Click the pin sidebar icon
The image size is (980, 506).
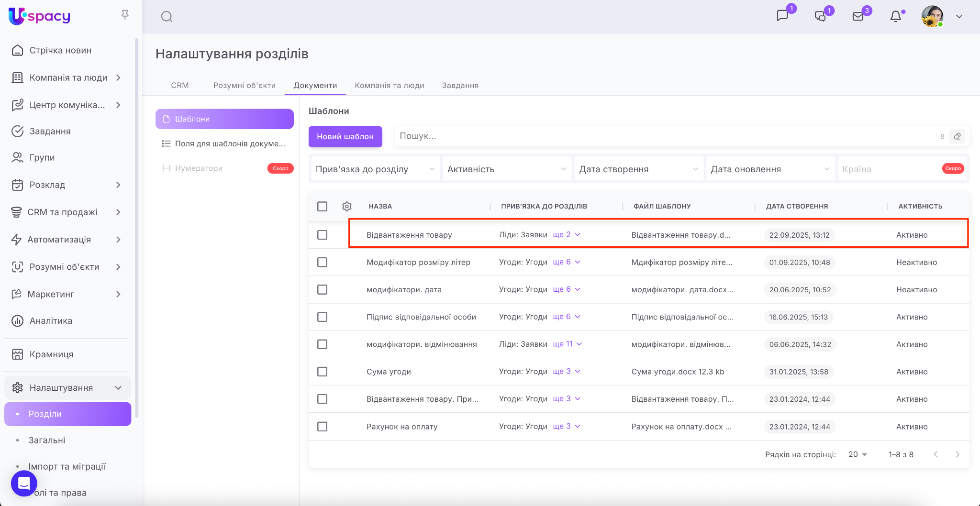(x=125, y=15)
